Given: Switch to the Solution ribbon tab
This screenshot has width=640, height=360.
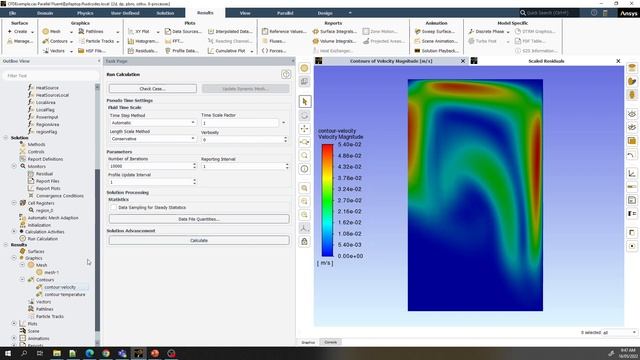Looking at the screenshot, I should pos(165,13).
